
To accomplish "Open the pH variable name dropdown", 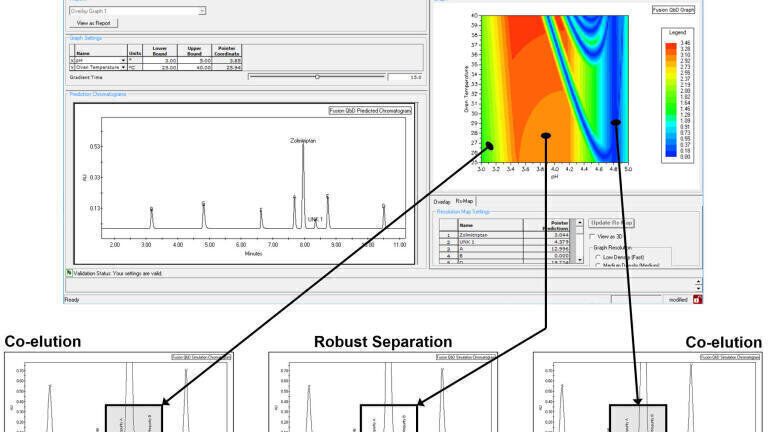I will [123, 61].
